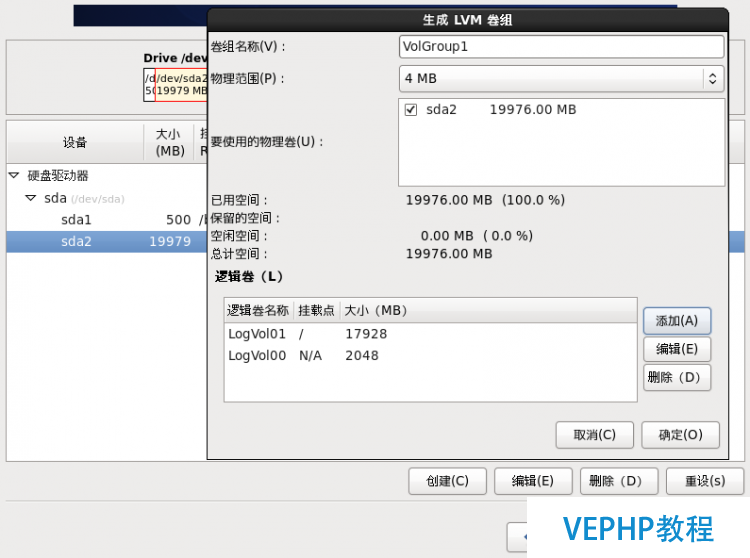This screenshot has height=558, width=750.
Task: Click the dialog's 编辑(E) logical volume button
Action: (677, 349)
